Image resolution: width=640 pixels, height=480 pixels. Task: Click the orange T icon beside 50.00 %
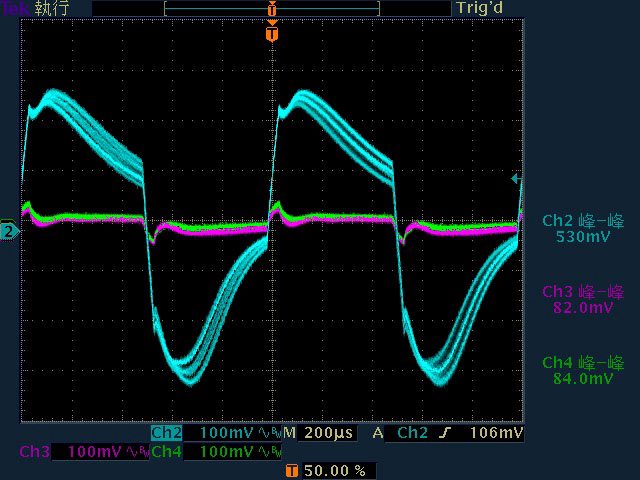tap(291, 470)
